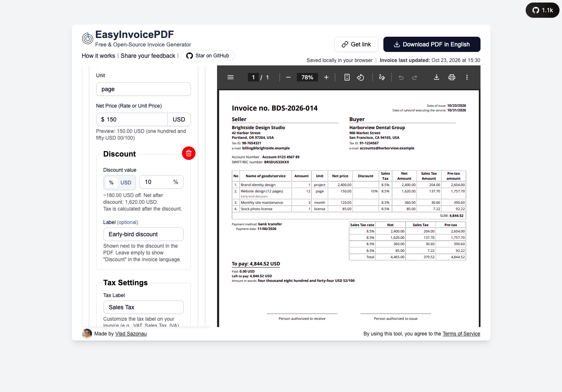Edit the discount Label field
The height and width of the screenshot is (392, 562).
(143, 234)
